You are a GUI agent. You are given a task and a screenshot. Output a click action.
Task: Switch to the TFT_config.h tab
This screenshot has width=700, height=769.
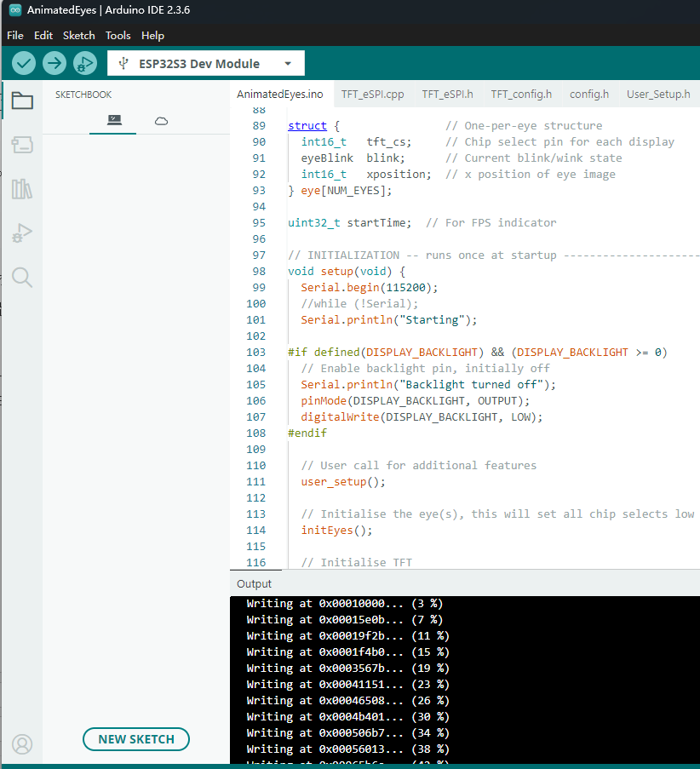coord(521,95)
